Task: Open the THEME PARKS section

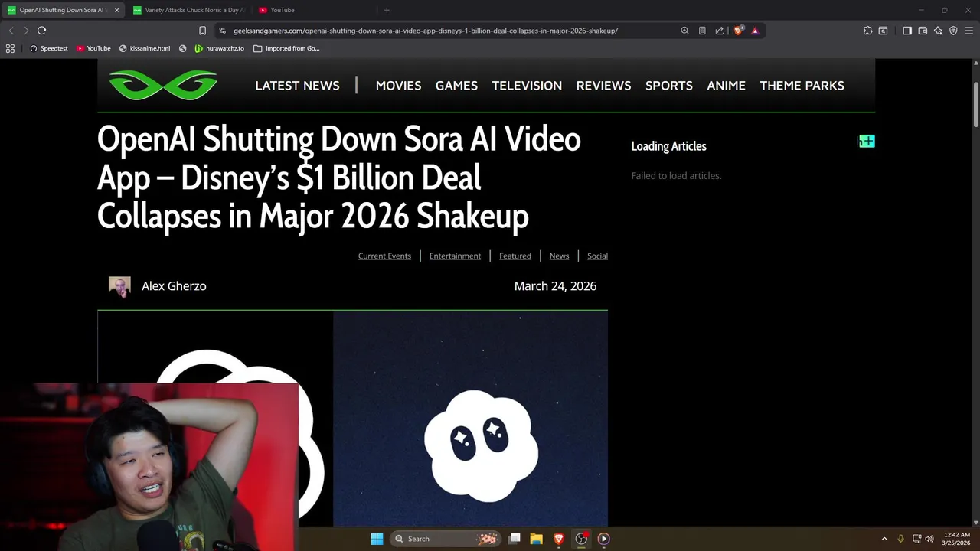Action: pyautogui.click(x=802, y=85)
